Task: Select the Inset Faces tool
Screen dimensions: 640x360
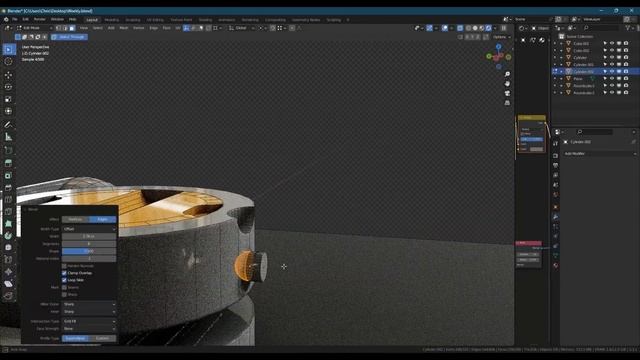Action: (8, 176)
